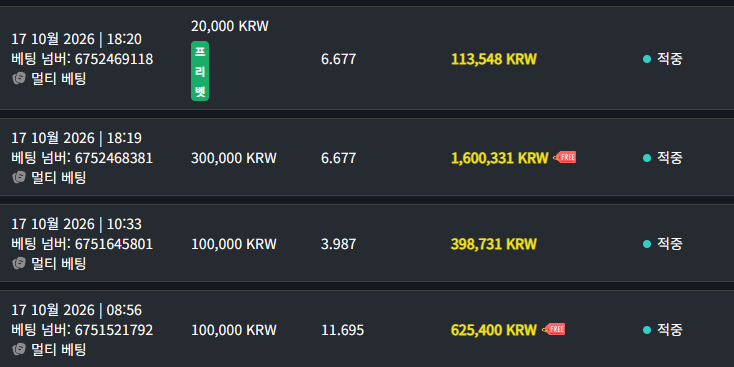Click the FREE tag beside 1,600,331 KRW
The image size is (734, 367).
[565, 157]
